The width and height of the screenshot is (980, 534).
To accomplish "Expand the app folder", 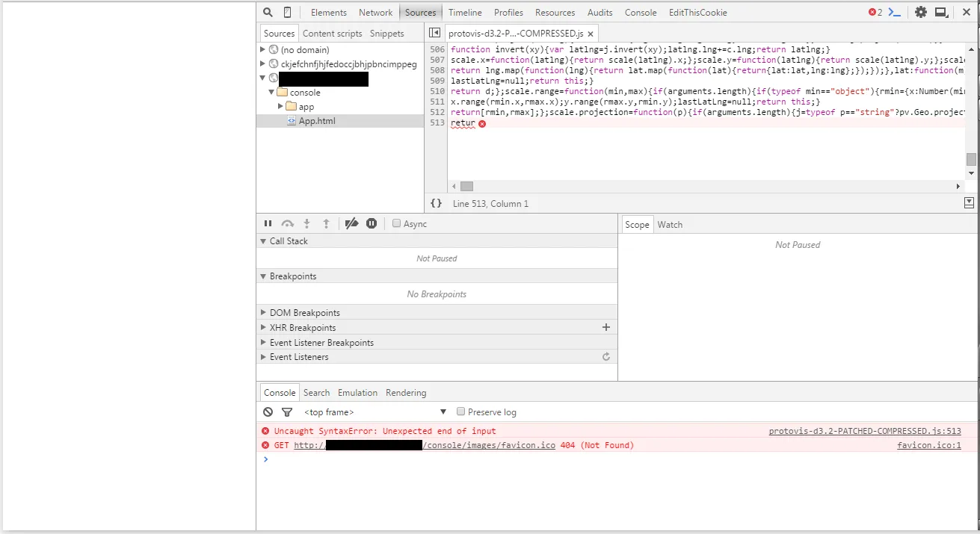I will point(280,106).
